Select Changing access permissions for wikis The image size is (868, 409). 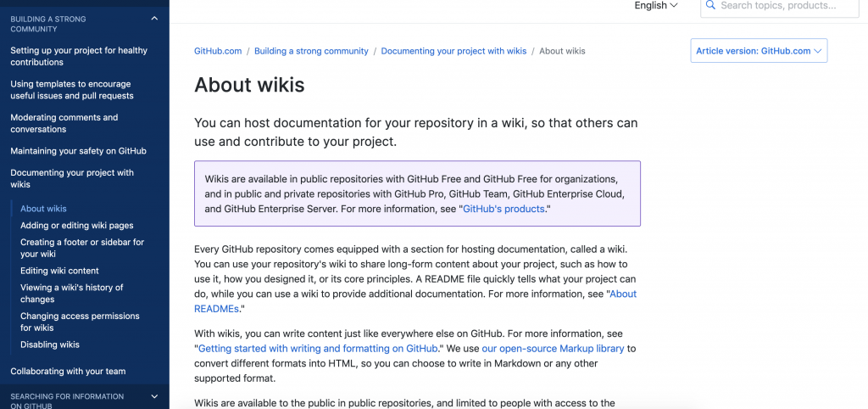(x=80, y=322)
